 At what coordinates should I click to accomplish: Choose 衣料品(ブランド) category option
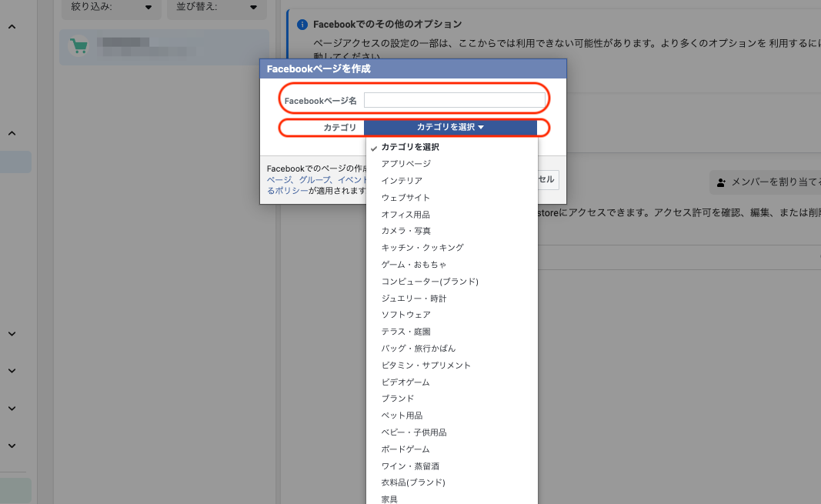pos(452,482)
